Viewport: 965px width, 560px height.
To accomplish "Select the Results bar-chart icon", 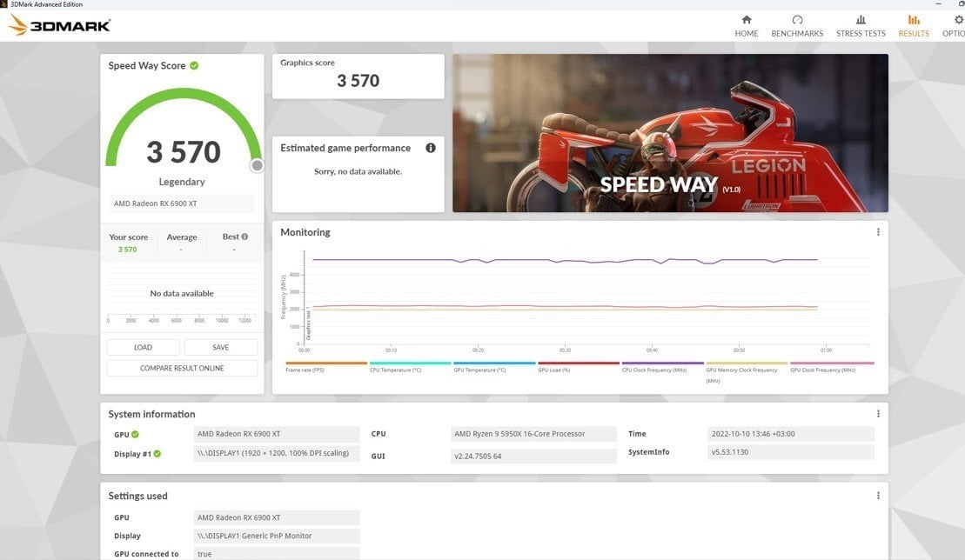I will click(x=914, y=20).
